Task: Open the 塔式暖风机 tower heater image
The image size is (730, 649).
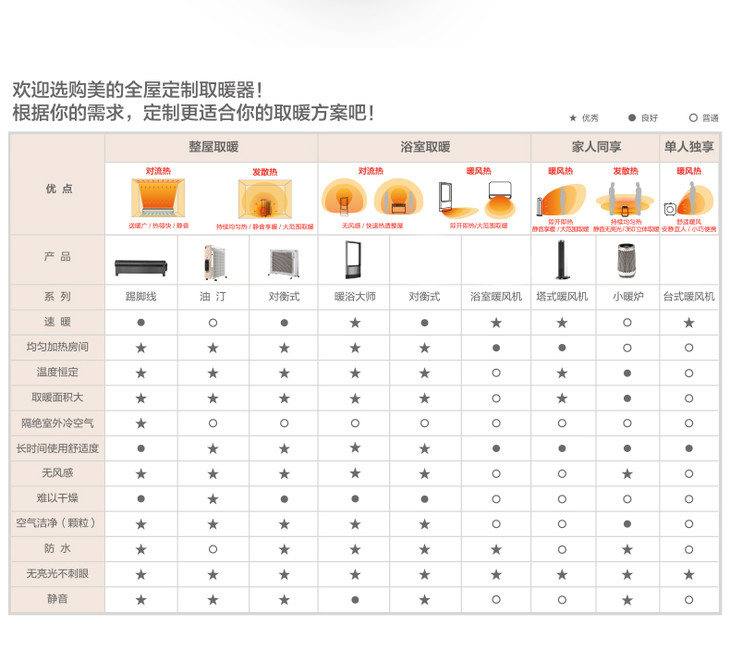Action: pos(561,260)
